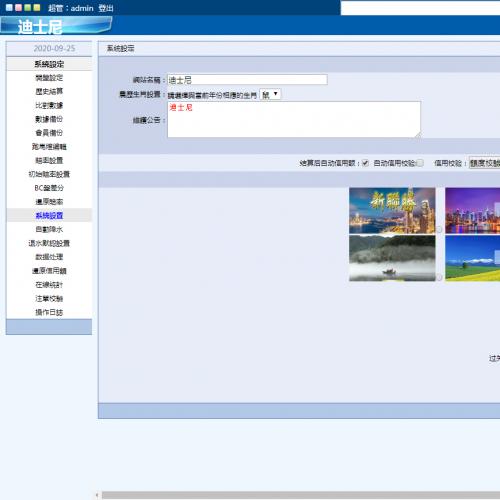Open the 信用校驗 dropdown
This screenshot has width=500, height=500.
[484, 163]
